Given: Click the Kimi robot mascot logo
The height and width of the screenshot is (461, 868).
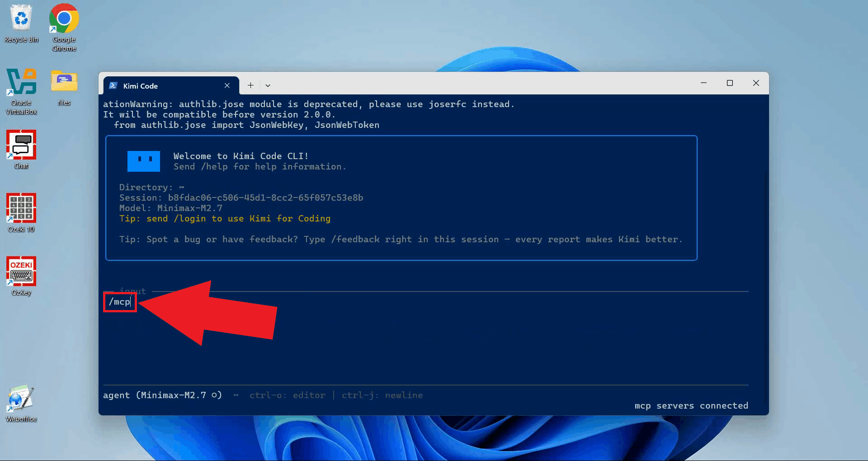Looking at the screenshot, I should click(144, 161).
